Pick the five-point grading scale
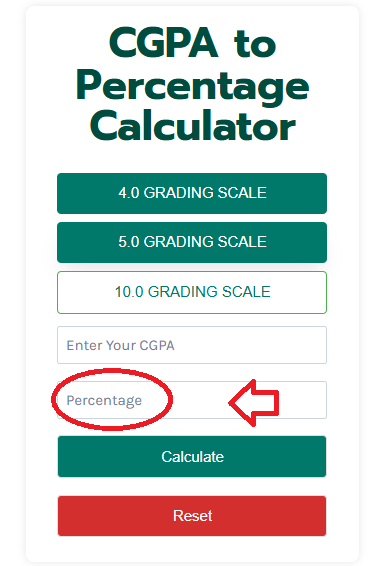The image size is (389, 566). 192,242
